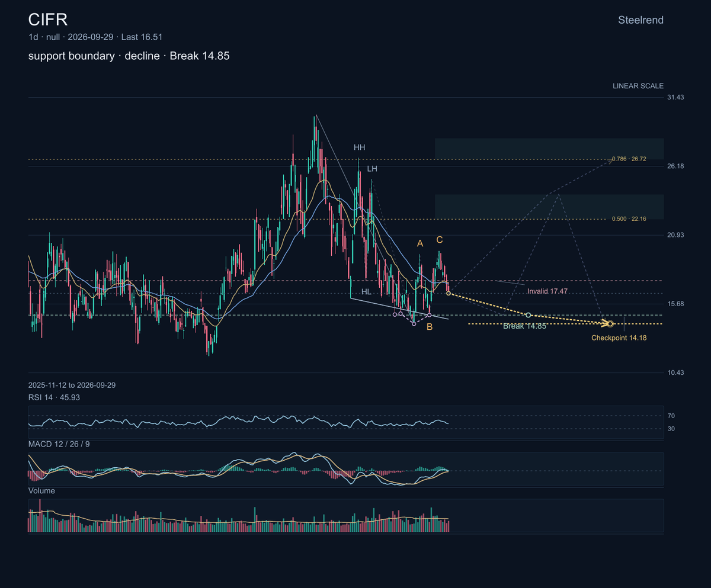Click the last-price circle marker at current candle
Screen dimensions: 711x588
[x=449, y=293]
